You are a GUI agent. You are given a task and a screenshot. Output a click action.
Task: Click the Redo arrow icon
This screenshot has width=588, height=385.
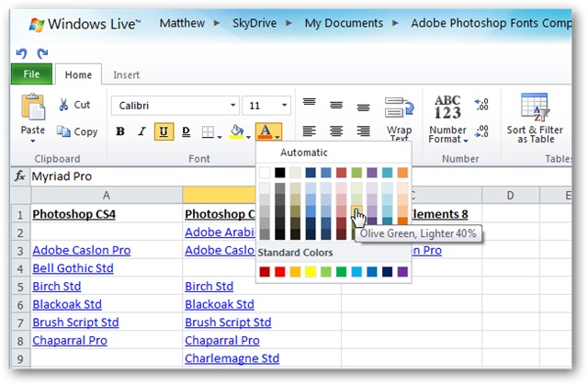click(x=42, y=53)
